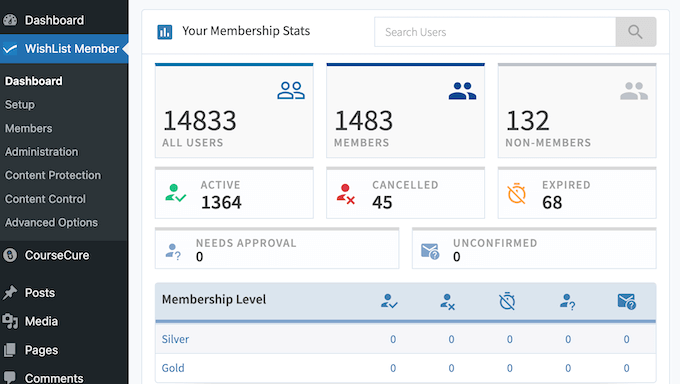Screen dimensions: 680x384
Task: Click the Your Membership Stats heading
Action: click(246, 31)
